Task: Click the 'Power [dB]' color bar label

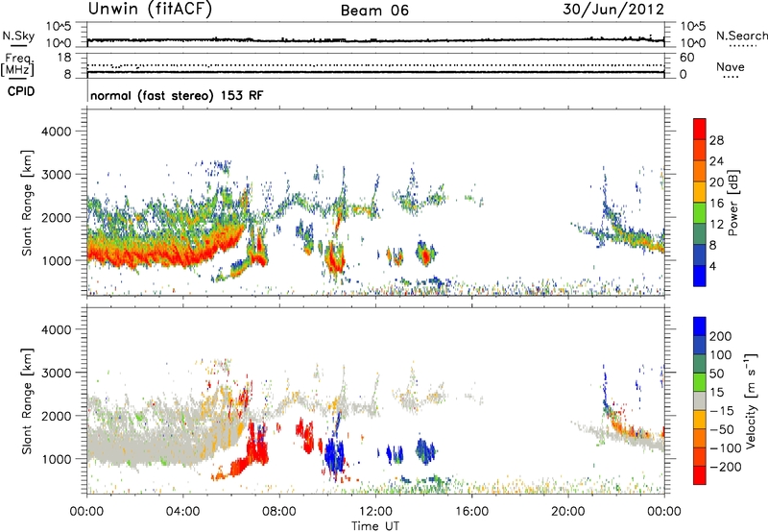Action: 732,203
